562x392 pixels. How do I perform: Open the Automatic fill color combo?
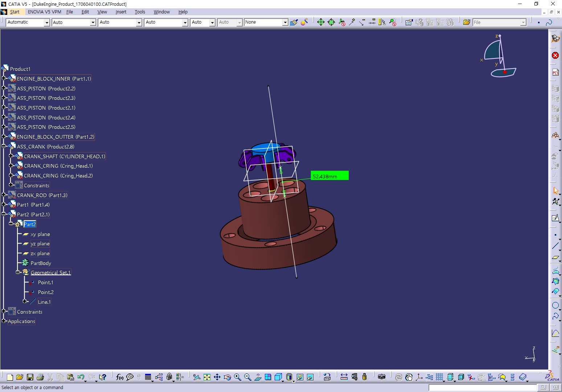[x=46, y=23]
